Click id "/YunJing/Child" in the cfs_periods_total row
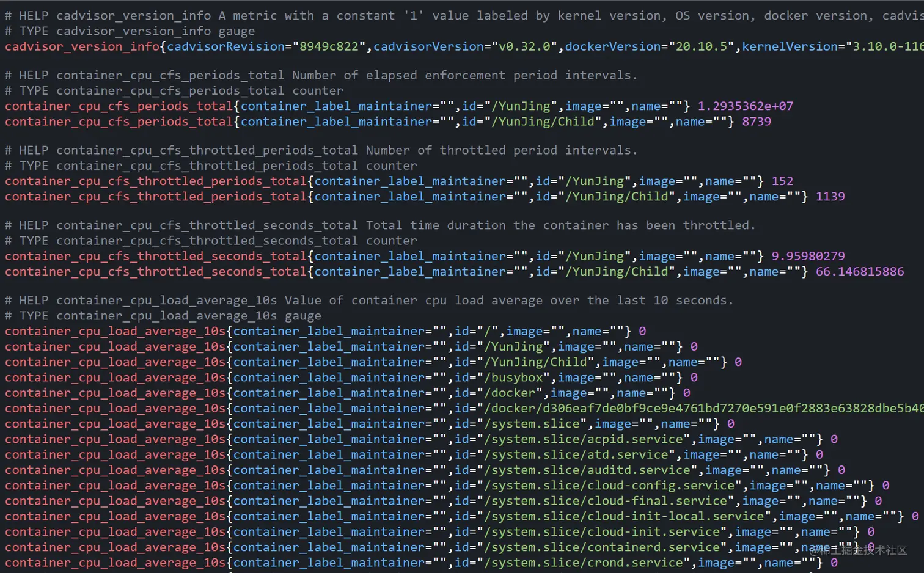This screenshot has width=924, height=573. (x=543, y=122)
